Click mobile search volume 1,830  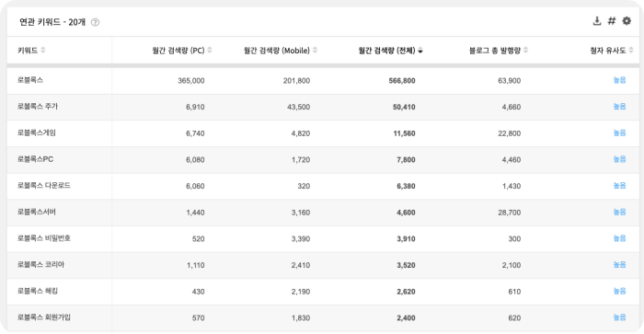coord(301,317)
